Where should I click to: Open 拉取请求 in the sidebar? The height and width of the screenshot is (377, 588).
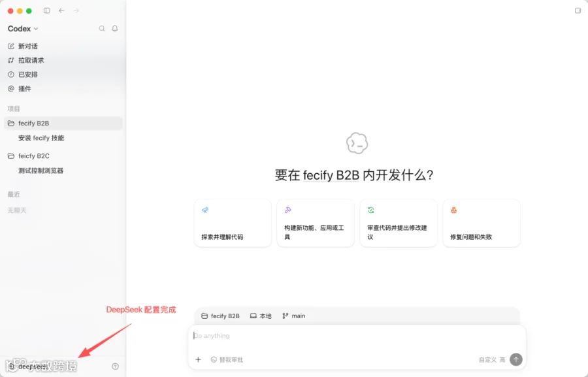63,60
